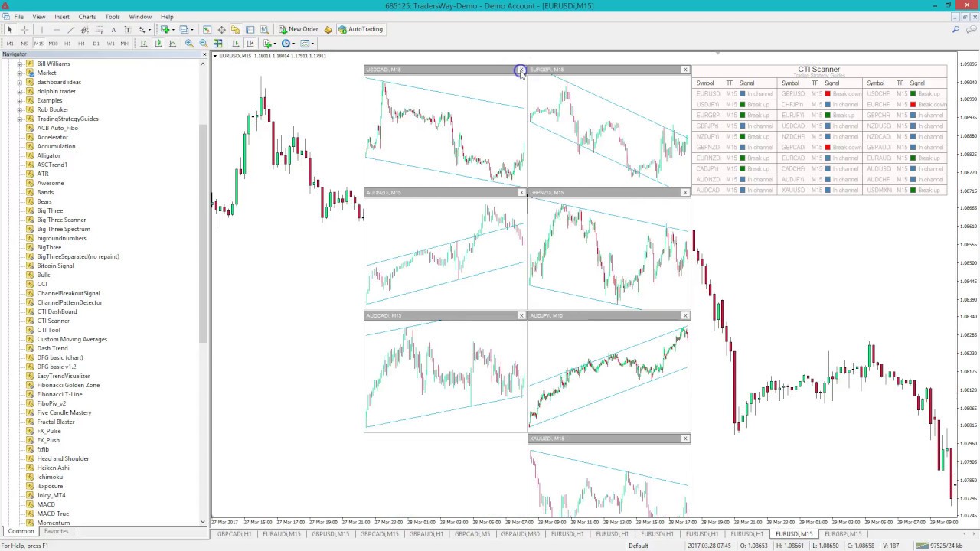
Task: Click the Auto Scroll chart icon
Action: (235, 44)
